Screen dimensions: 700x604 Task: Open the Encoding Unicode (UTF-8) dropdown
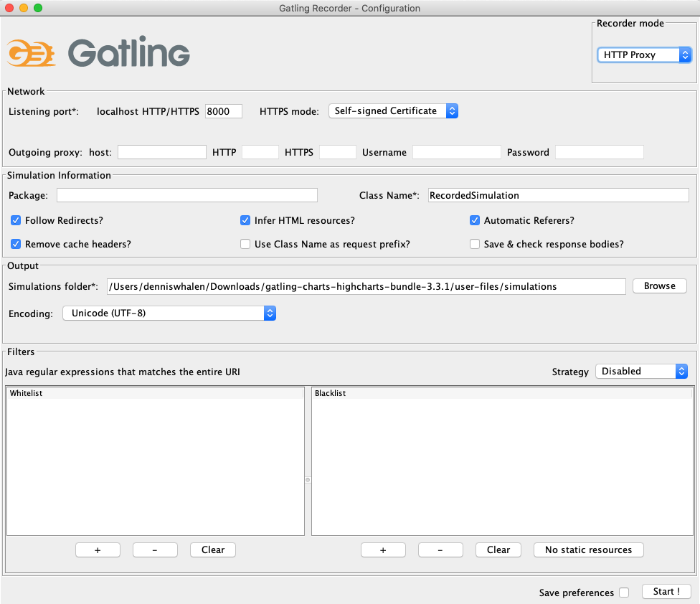tap(169, 313)
